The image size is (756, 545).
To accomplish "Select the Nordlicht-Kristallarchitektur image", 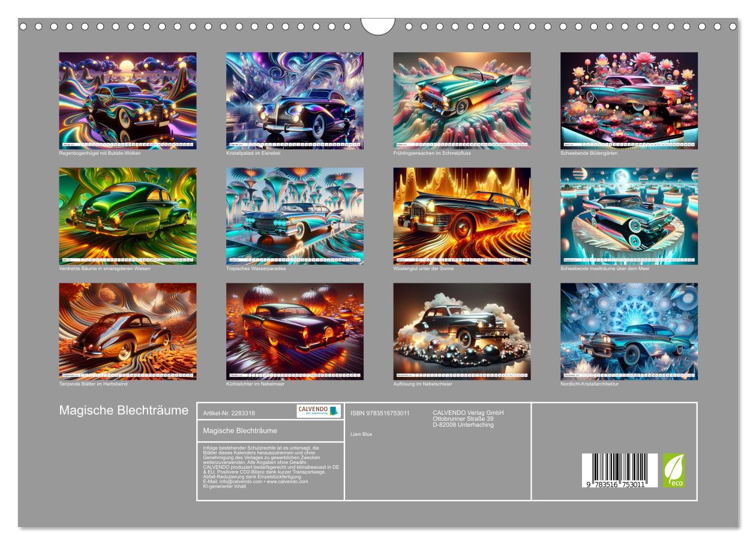I will (x=629, y=331).
